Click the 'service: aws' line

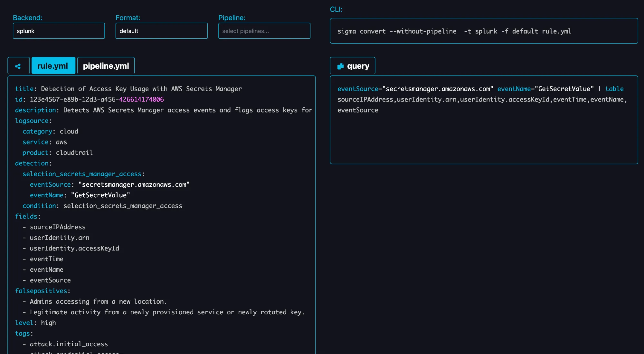click(x=45, y=142)
